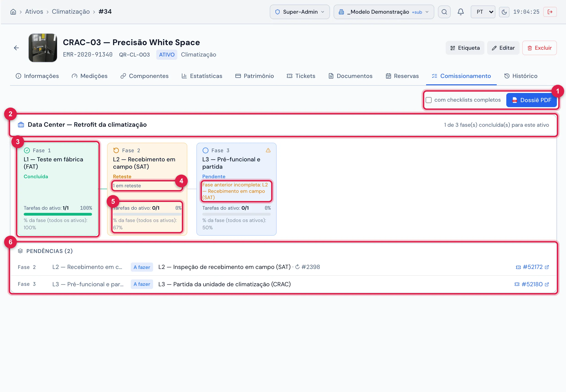The image size is (566, 392).
Task: Click the CRAC-03 asset thumbnail photo
Action: 43,48
